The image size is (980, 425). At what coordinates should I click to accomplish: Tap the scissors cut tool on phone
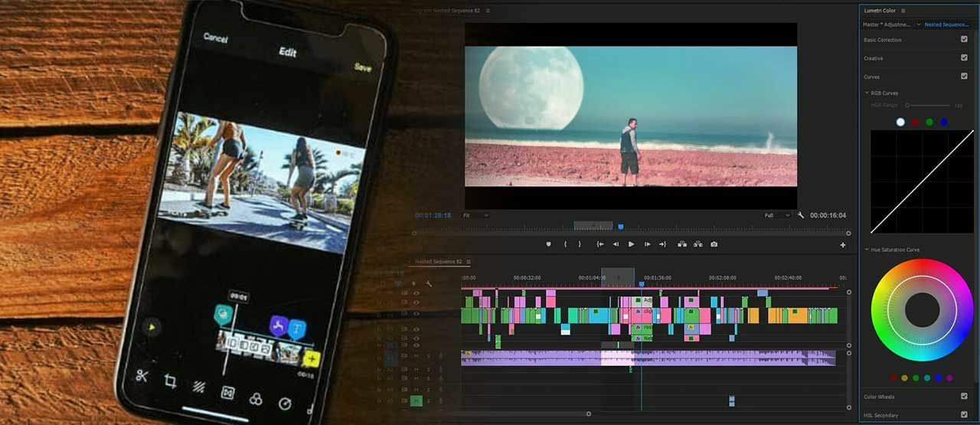tap(142, 375)
